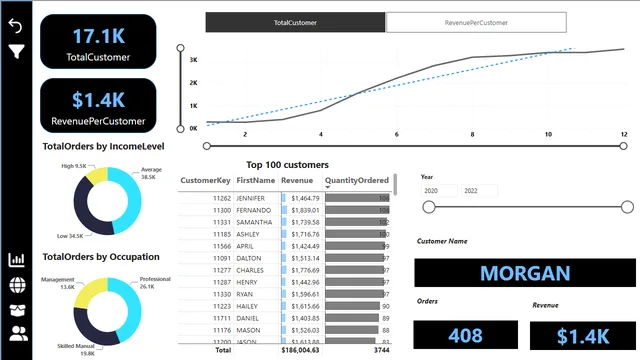This screenshot has width=640, height=360.
Task: Select the ASHLEY customer row
Action: tap(284, 234)
